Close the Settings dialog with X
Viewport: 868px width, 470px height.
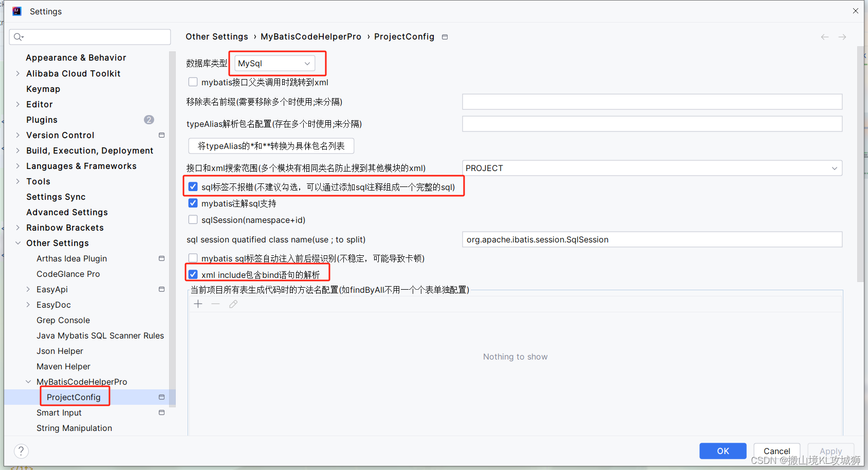click(856, 11)
